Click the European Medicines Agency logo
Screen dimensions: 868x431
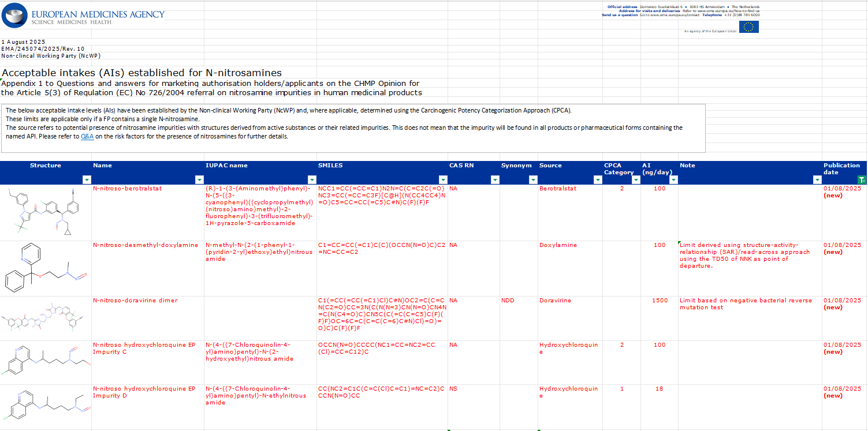click(x=83, y=16)
